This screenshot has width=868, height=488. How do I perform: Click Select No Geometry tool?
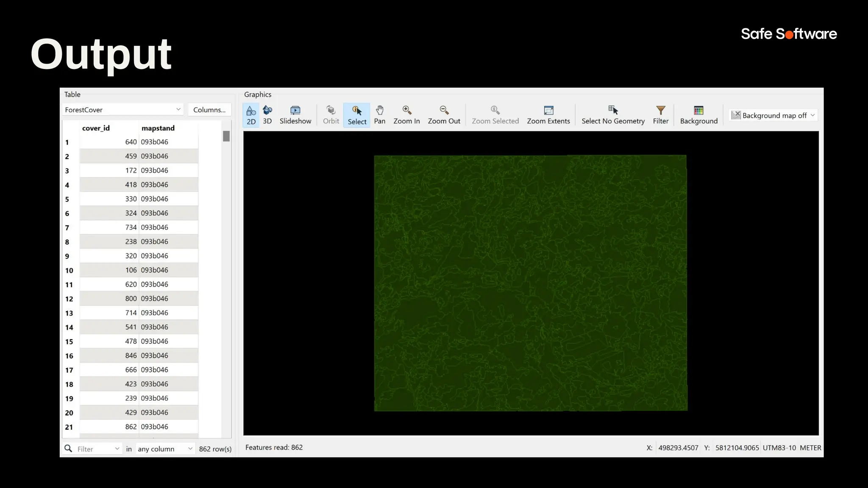click(613, 115)
